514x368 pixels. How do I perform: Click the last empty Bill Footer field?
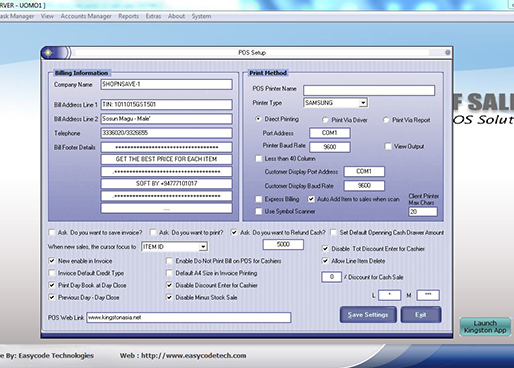point(166,209)
